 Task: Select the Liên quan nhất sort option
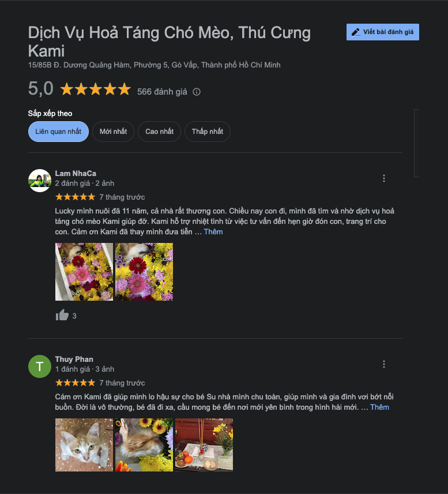pos(58,132)
